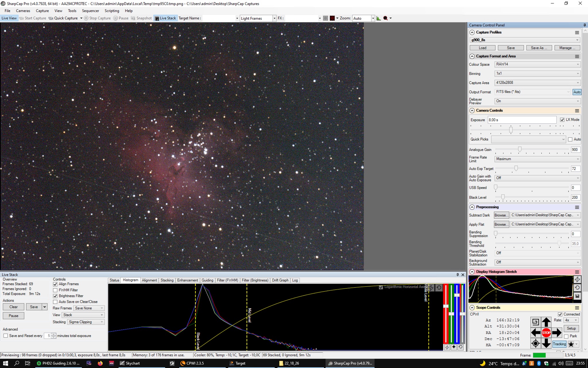Toggle the Align Frames checkbox
The image size is (588, 368).
(55, 284)
